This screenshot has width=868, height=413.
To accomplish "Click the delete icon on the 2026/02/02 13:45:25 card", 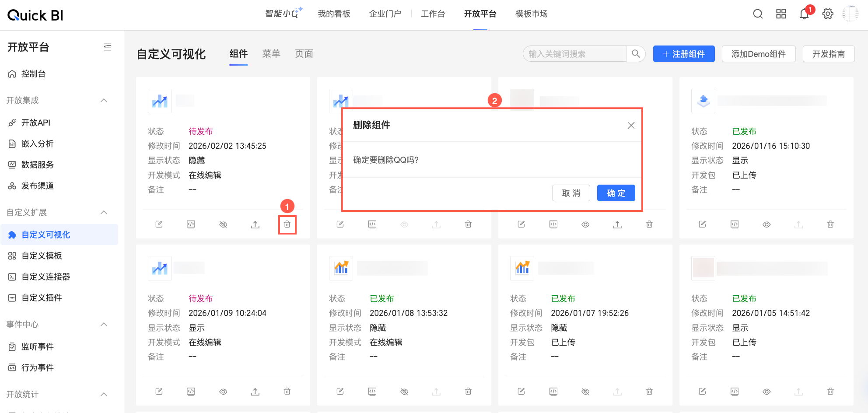I will (287, 224).
